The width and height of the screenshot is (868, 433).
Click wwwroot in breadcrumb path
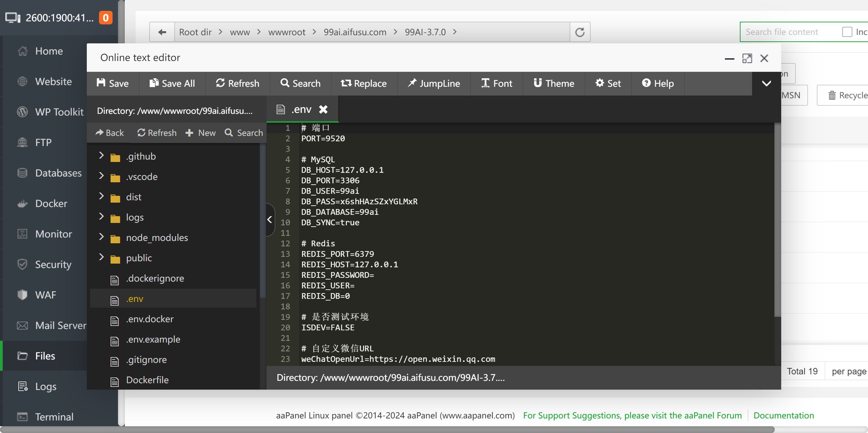pos(287,32)
